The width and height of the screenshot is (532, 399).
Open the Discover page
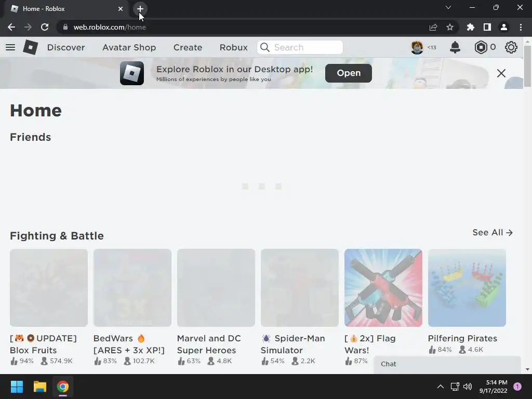66,47
